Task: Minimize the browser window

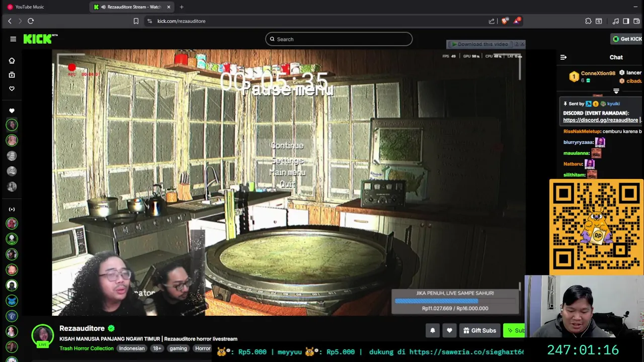Action: tap(635, 7)
